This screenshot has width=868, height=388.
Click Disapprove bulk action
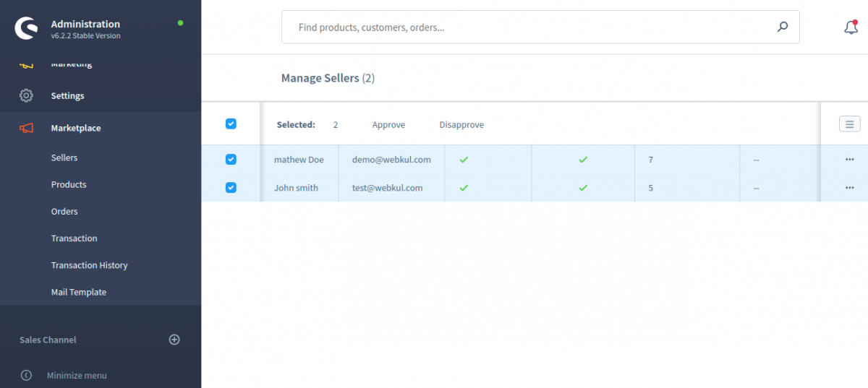pos(461,125)
